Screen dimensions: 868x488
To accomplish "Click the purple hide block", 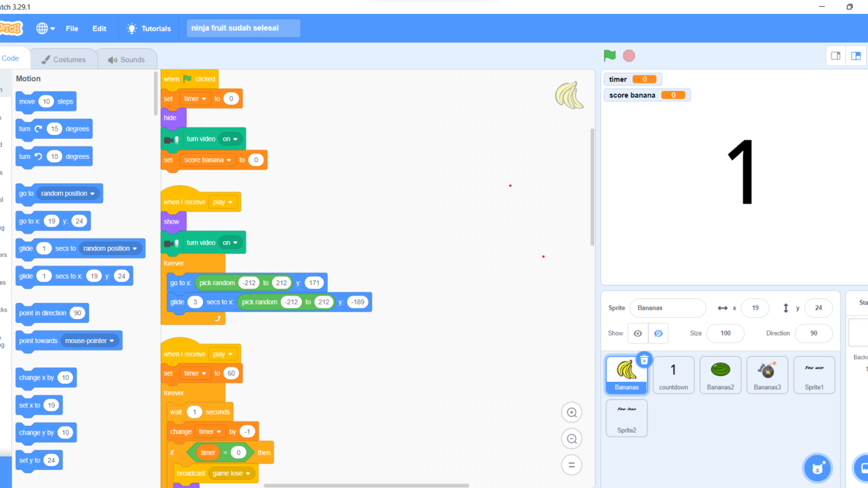I will [x=172, y=117].
